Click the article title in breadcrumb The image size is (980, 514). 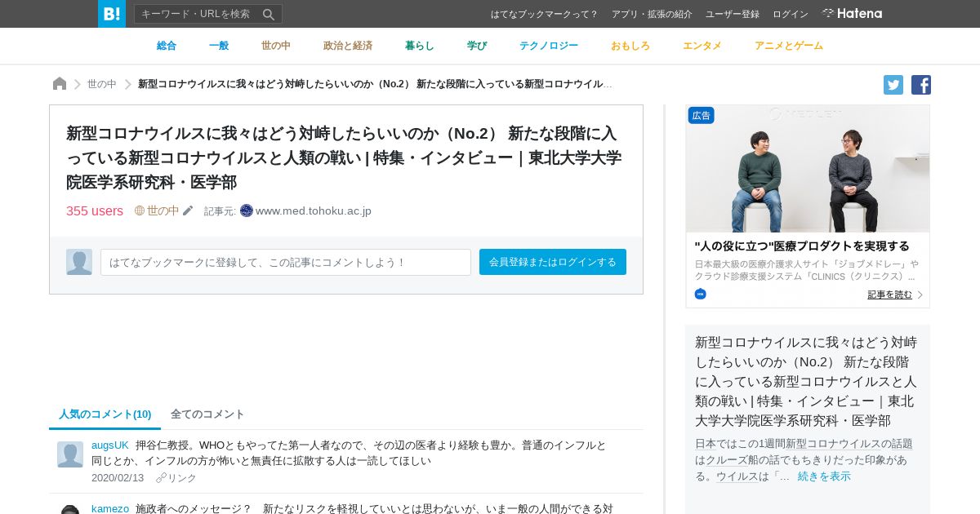[376, 84]
